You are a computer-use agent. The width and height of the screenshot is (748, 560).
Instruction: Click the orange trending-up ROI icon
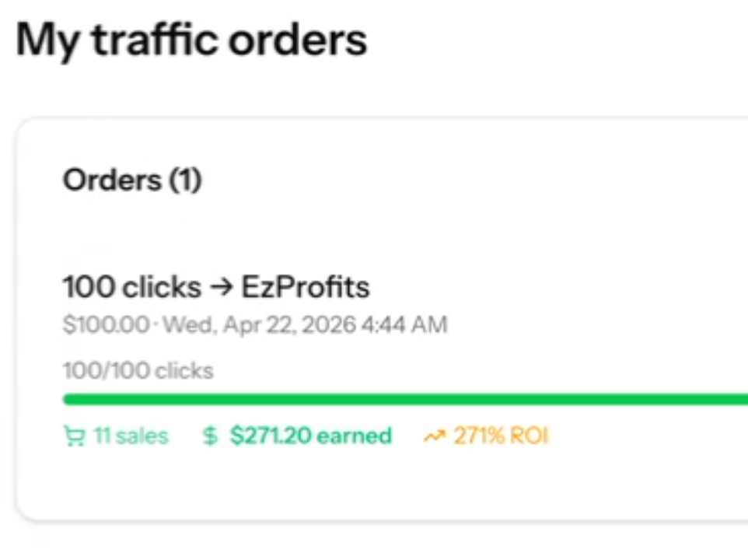(x=434, y=436)
